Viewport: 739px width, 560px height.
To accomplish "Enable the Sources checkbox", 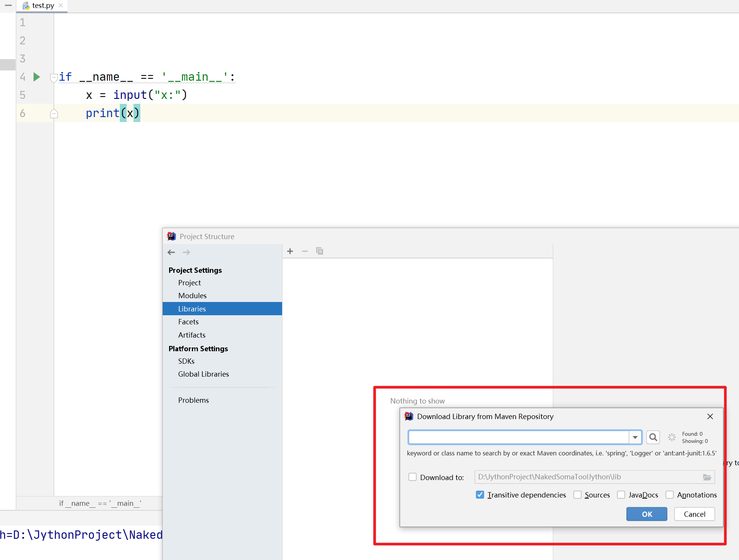I will point(577,495).
